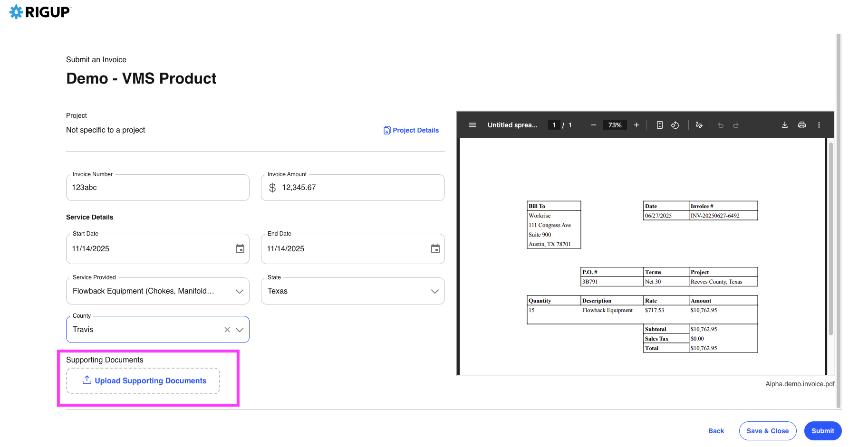This screenshot has height=447, width=868.
Task: Open the Start Date calendar picker
Action: pos(240,248)
